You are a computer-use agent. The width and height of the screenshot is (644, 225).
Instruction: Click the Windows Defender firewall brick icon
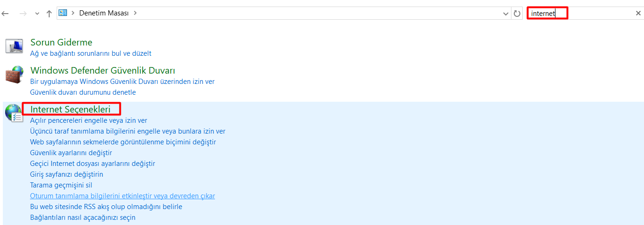pyautogui.click(x=14, y=75)
